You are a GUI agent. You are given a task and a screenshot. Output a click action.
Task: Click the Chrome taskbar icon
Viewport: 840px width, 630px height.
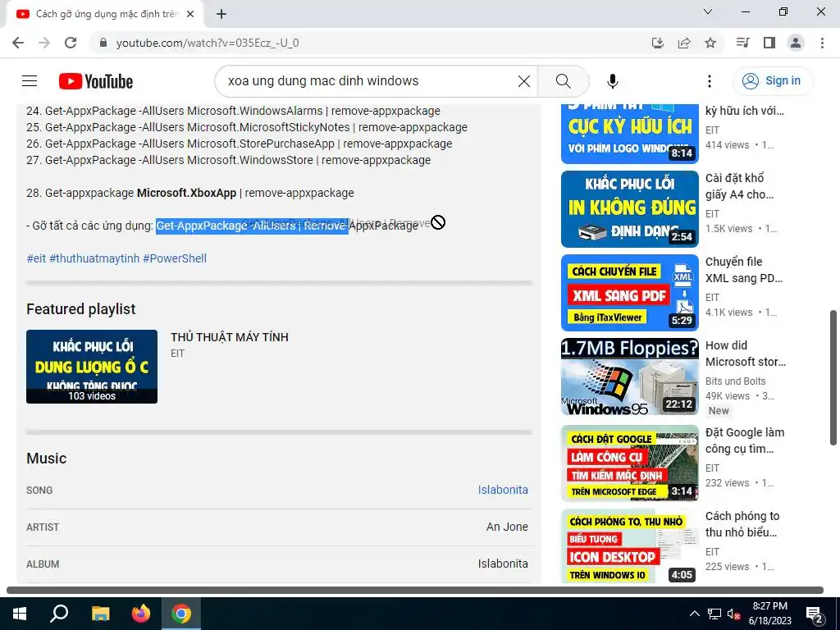point(181,614)
